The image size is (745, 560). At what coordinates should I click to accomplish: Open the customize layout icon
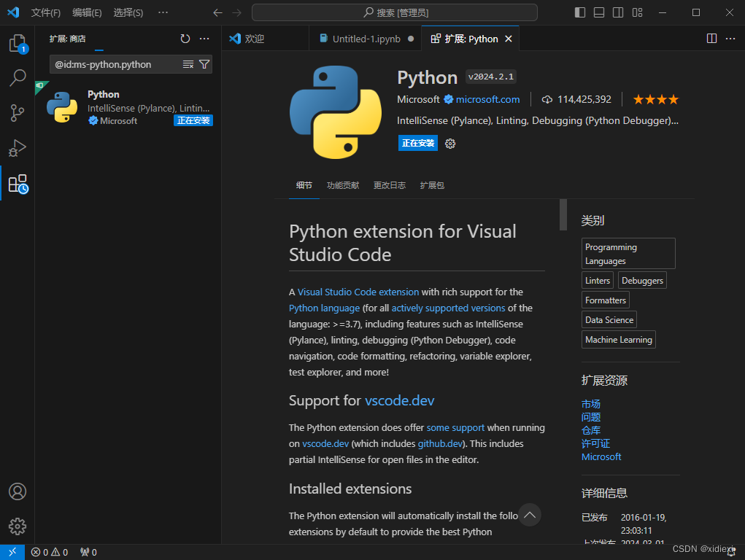(637, 12)
